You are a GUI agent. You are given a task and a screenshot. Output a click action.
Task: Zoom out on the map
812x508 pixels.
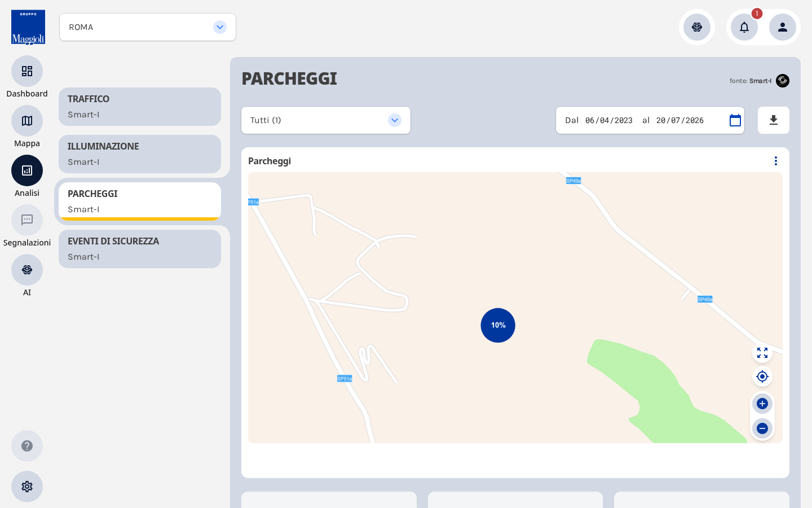coord(762,428)
